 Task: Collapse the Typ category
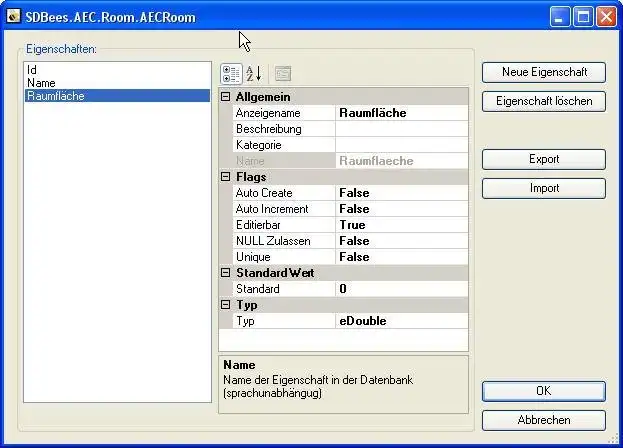pyautogui.click(x=225, y=305)
